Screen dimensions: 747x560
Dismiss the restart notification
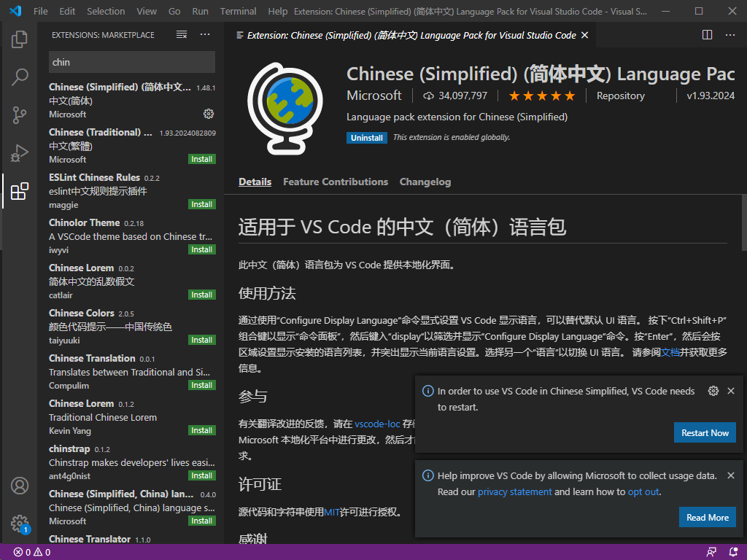pyautogui.click(x=731, y=391)
